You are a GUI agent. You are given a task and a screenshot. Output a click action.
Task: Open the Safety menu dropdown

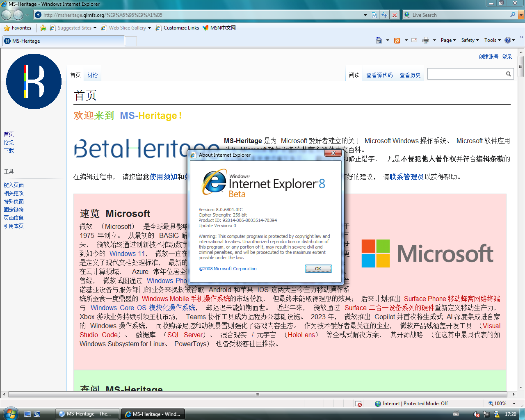(x=470, y=40)
